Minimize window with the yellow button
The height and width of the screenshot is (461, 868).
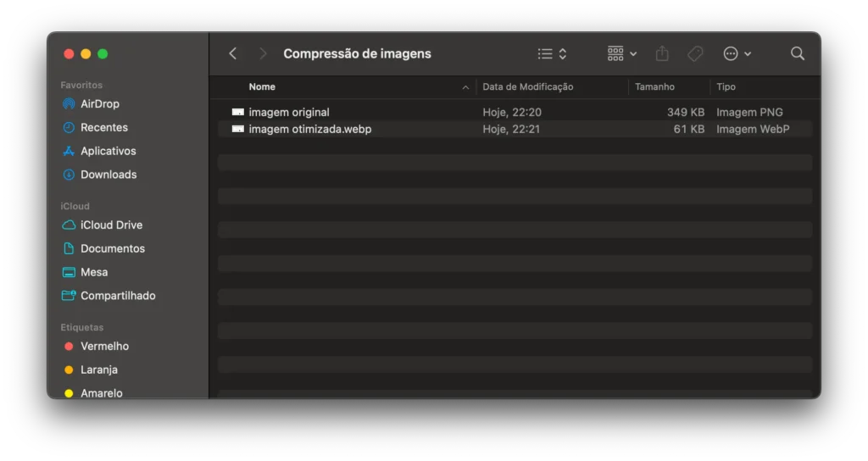(86, 53)
